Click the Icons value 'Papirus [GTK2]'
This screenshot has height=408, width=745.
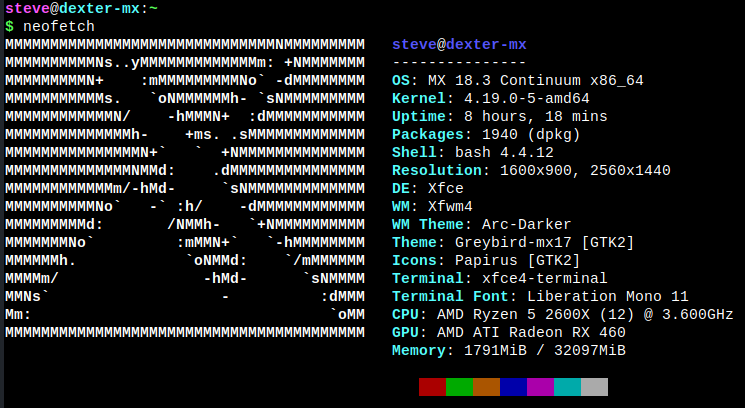coord(518,261)
